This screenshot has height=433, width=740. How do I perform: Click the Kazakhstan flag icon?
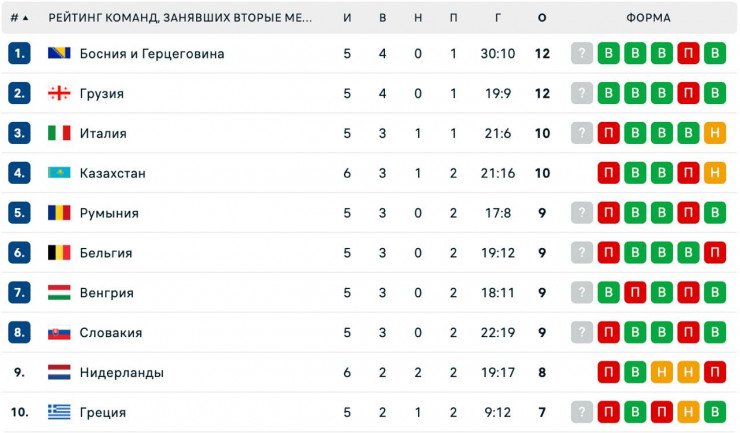pyautogui.click(x=59, y=173)
